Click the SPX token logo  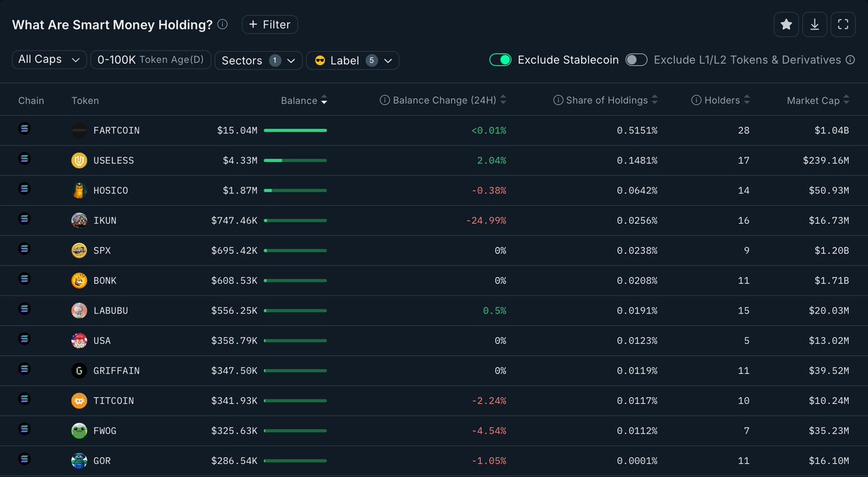coord(79,250)
